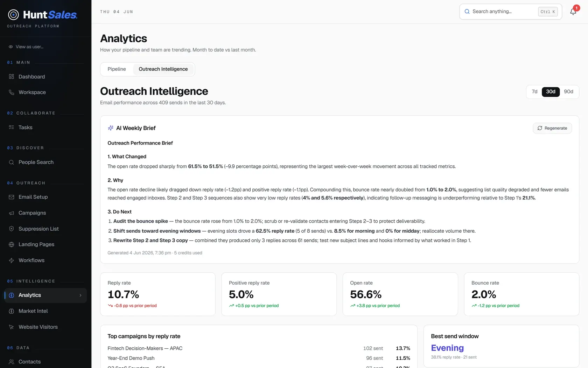Click the 38.1% reply rate · 21 sent text
Image resolution: width=588 pixels, height=368 pixels.
454,357
